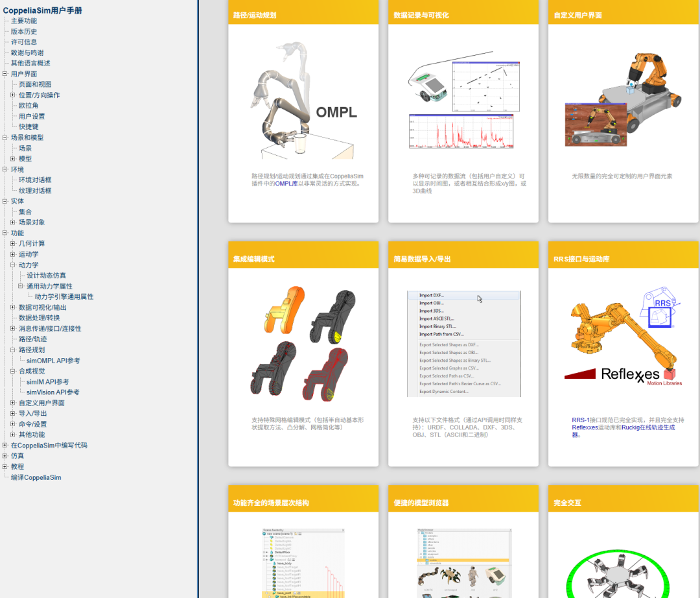
Task: Click the 集成编辑模式 card header
Action: [x=303, y=255]
